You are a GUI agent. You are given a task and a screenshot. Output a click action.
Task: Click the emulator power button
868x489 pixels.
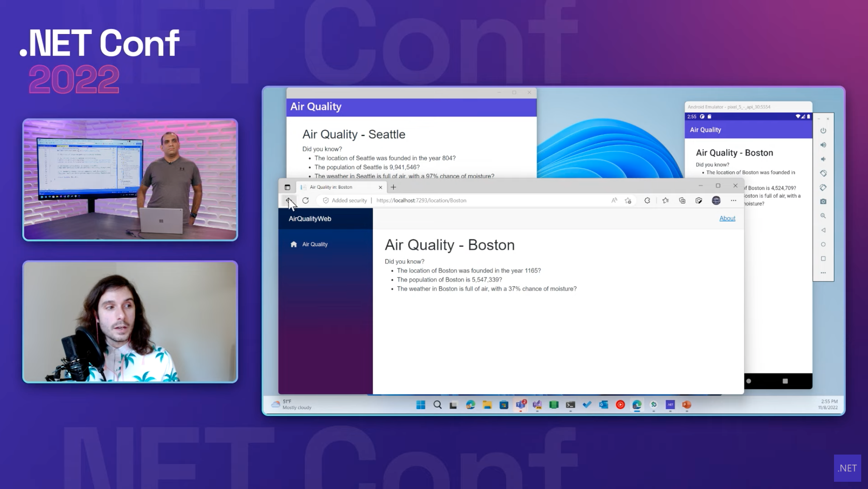click(x=823, y=131)
